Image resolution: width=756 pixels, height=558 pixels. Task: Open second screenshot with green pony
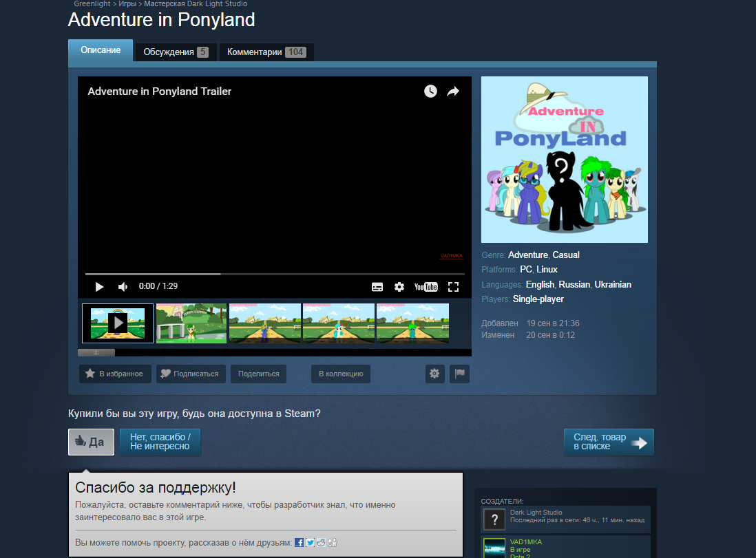coord(191,323)
